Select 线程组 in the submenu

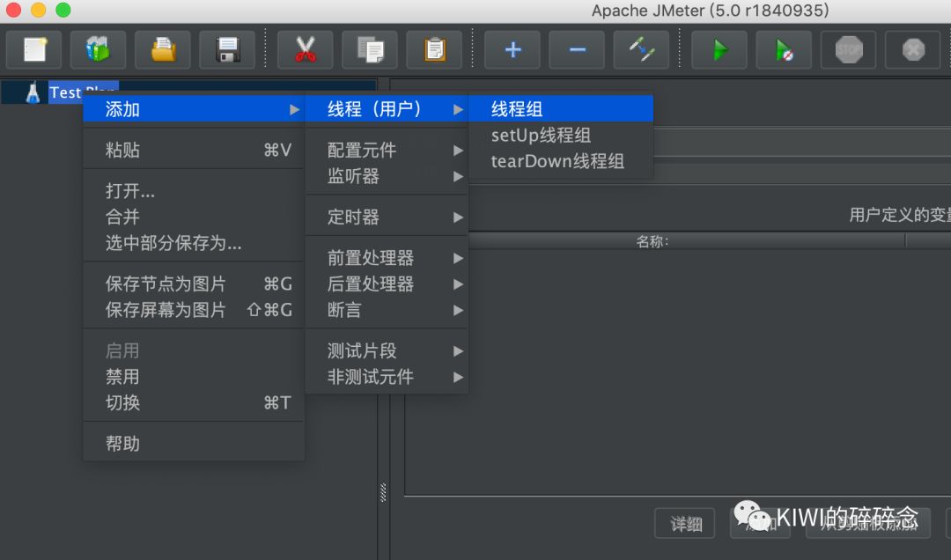click(561, 109)
